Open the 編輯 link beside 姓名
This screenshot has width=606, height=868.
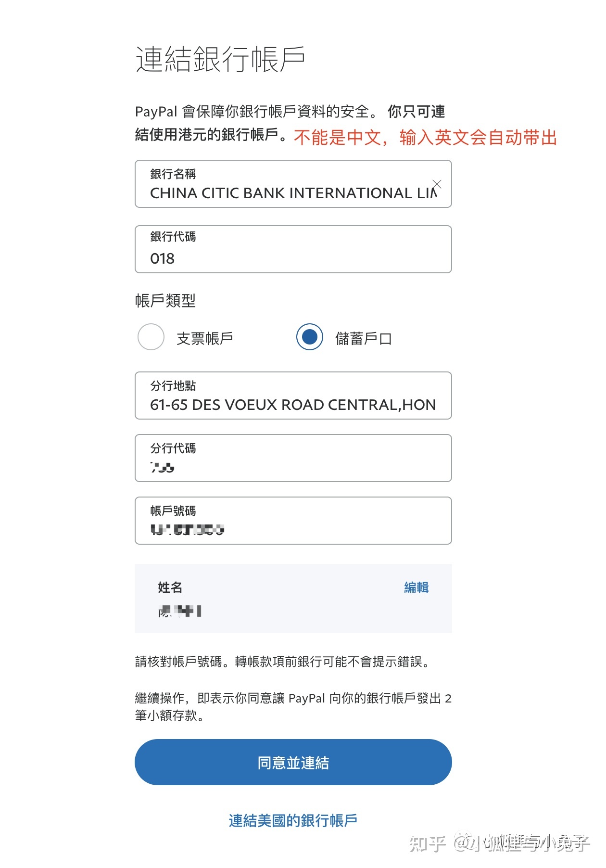[417, 587]
